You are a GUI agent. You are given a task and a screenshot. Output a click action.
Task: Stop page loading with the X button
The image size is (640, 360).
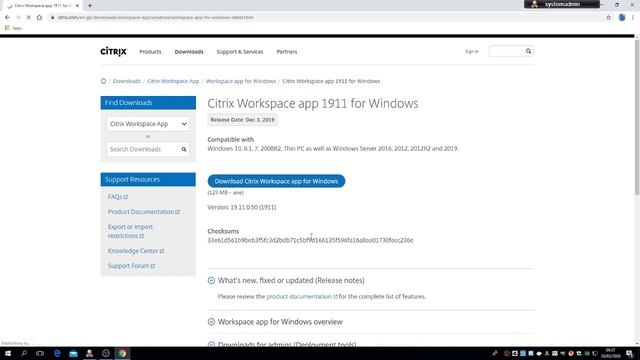(29, 18)
